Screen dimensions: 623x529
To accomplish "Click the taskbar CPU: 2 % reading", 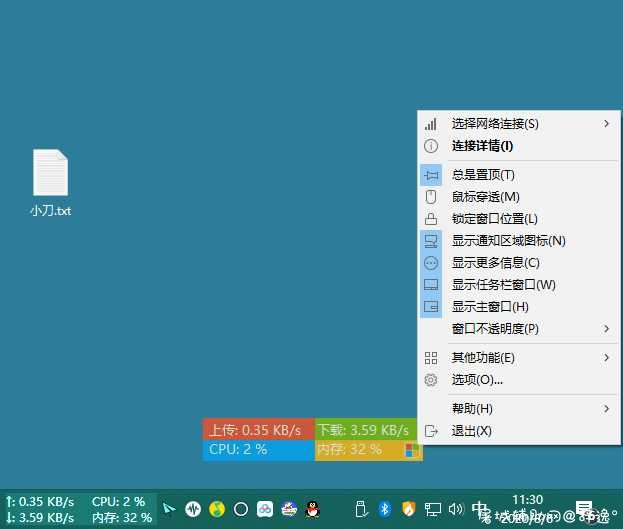I will click(118, 502).
